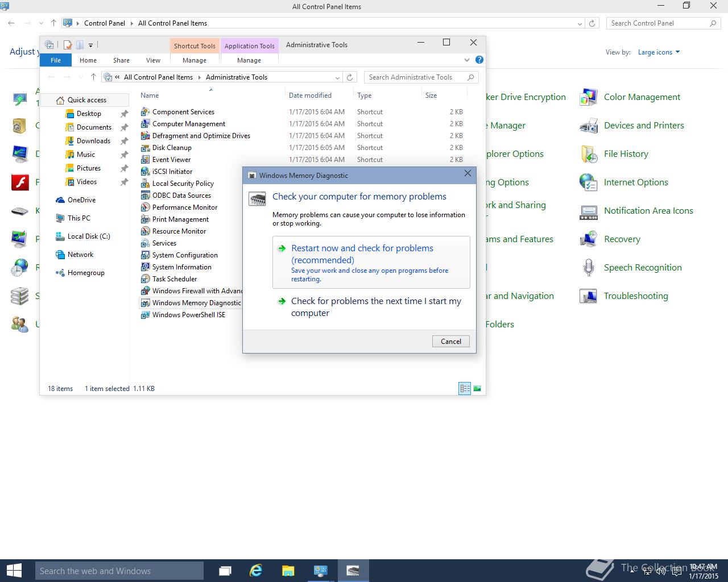Click the Search the web and Windows box
Viewport: 728px width, 582px height.
[x=119, y=571]
